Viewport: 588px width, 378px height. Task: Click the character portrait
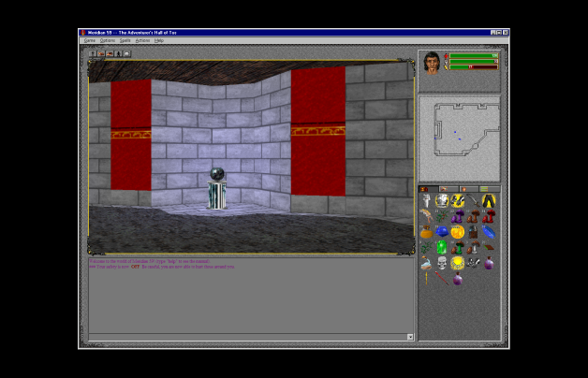pos(432,64)
